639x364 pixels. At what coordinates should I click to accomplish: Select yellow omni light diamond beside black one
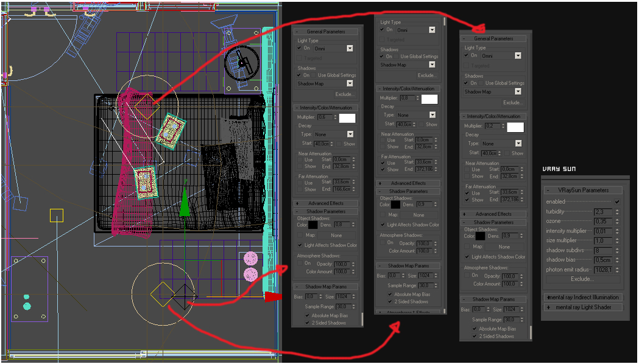[x=163, y=294]
